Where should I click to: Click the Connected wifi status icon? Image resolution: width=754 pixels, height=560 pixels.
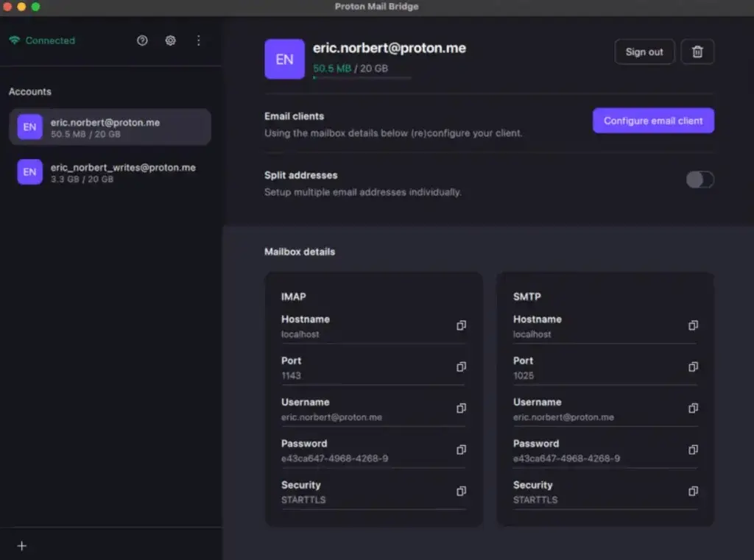tap(15, 40)
